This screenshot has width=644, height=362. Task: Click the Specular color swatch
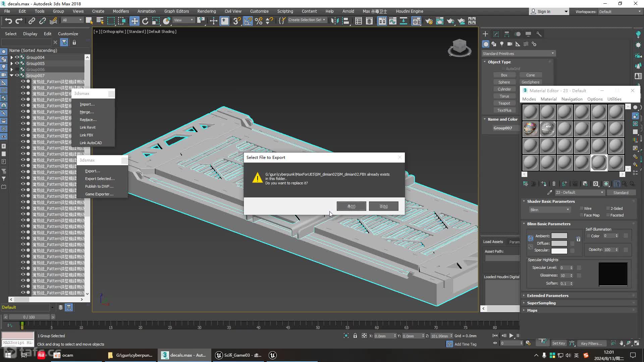click(x=559, y=251)
